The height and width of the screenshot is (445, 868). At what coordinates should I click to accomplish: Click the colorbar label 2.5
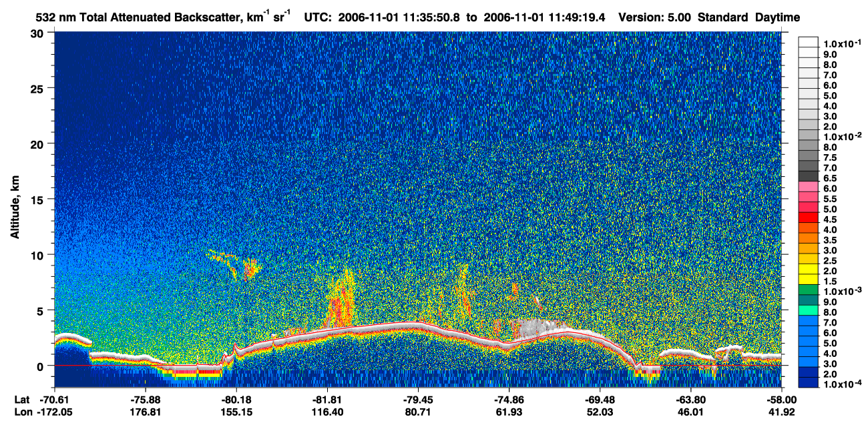[x=830, y=260]
